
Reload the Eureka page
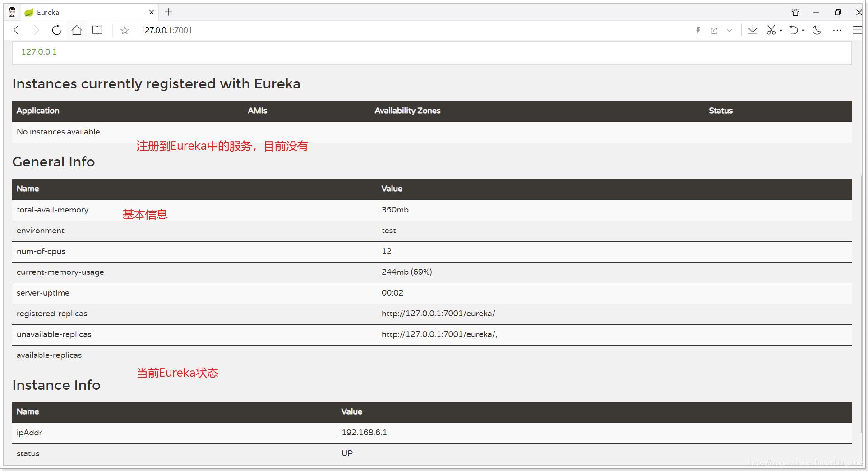pos(56,30)
